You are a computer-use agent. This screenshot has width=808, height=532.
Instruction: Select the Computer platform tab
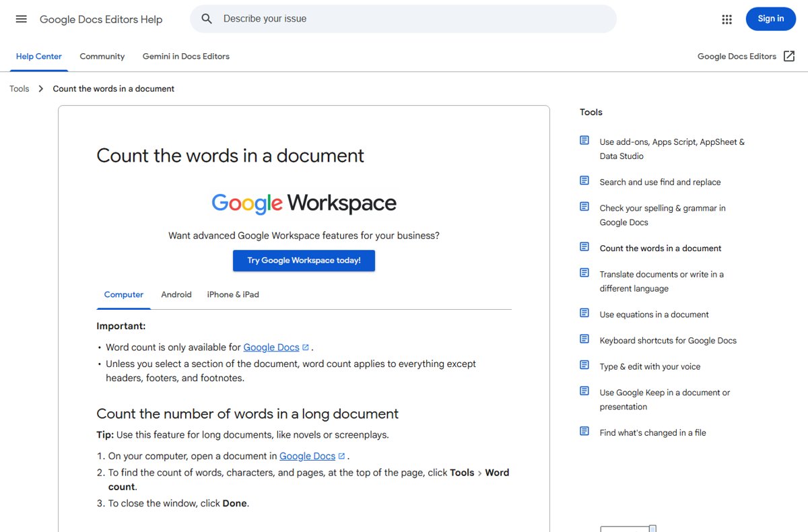tap(124, 295)
